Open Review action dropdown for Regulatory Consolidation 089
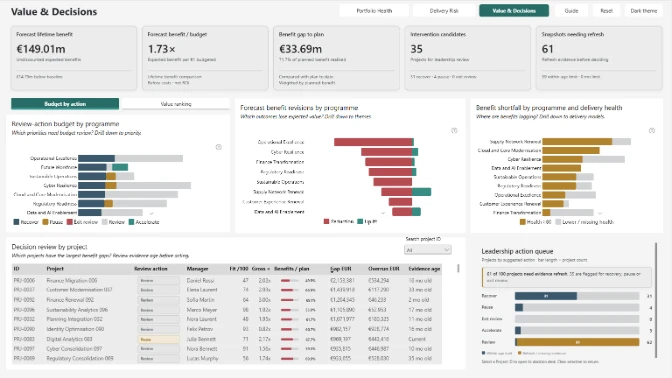The width and height of the screenshot is (672, 378). [x=158, y=358]
